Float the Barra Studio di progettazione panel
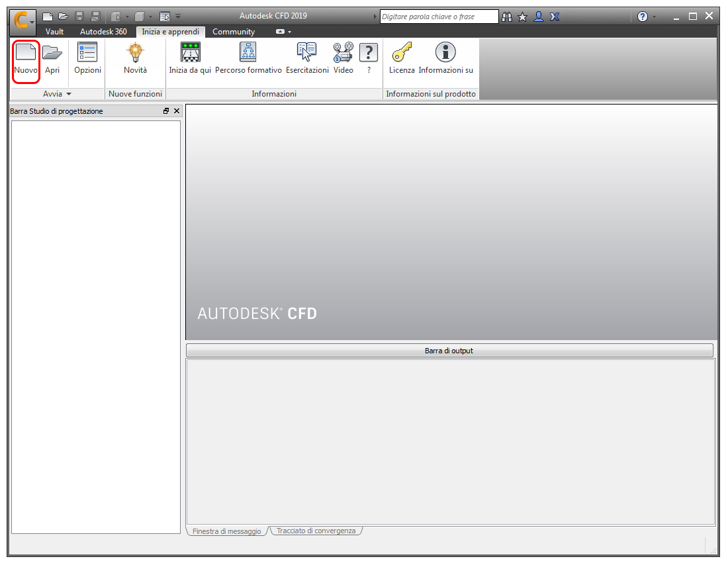The image size is (728, 567). (165, 111)
